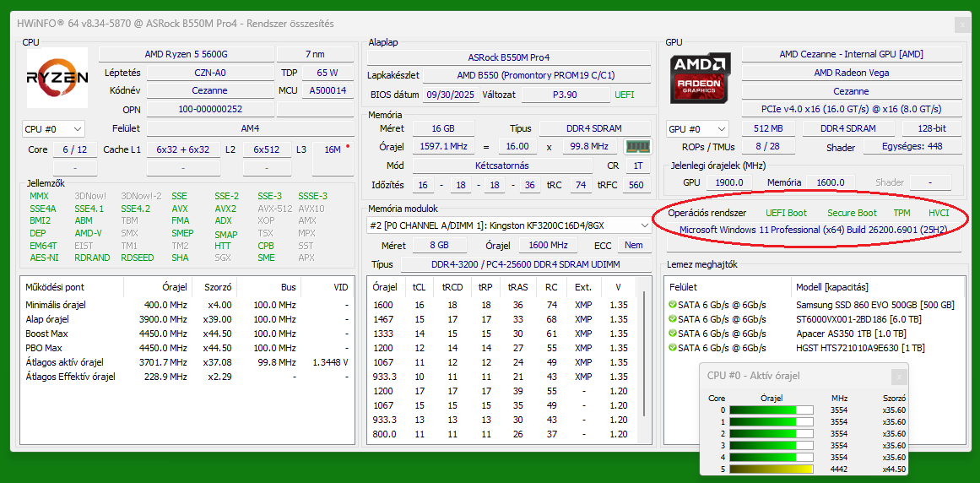Viewport: 980px width, 483px height.
Task: Click the BIOS date 09/30/2025 field
Action: pos(452,95)
